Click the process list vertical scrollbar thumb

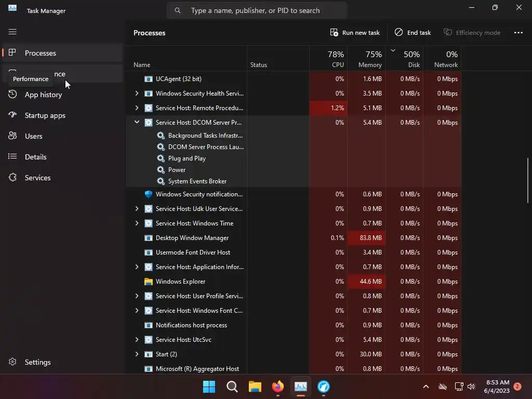click(528, 180)
